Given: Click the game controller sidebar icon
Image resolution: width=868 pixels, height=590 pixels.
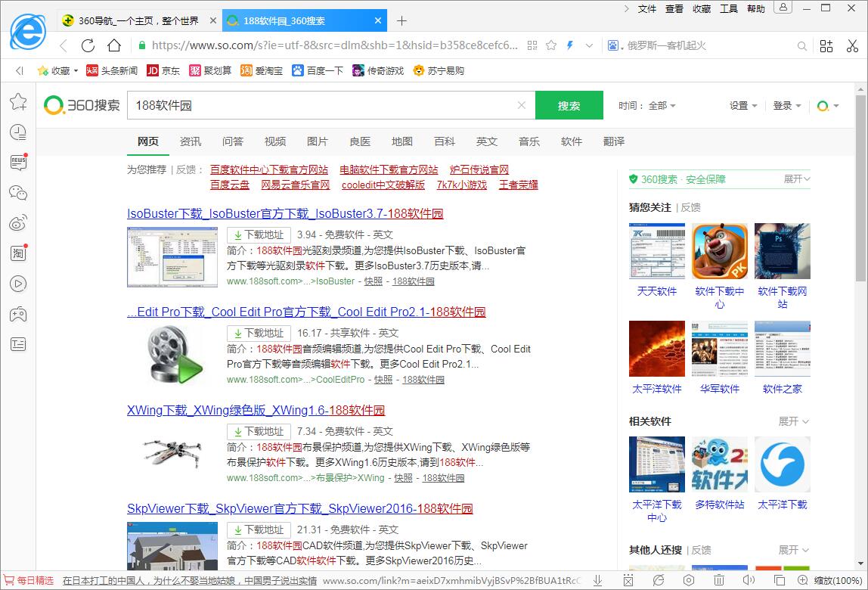Looking at the screenshot, I should (x=18, y=314).
